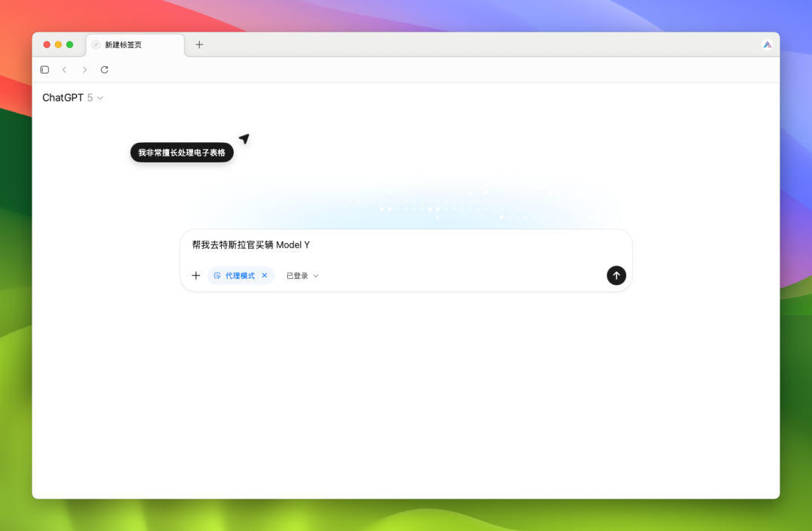Minimize window with the yellow button
Screen dimensions: 812x531
pyautogui.click(x=59, y=44)
